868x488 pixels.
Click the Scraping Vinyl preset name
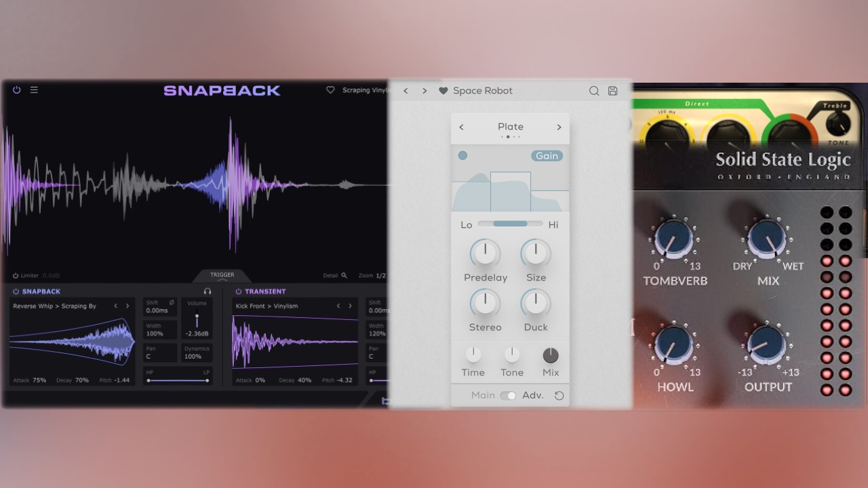[366, 90]
